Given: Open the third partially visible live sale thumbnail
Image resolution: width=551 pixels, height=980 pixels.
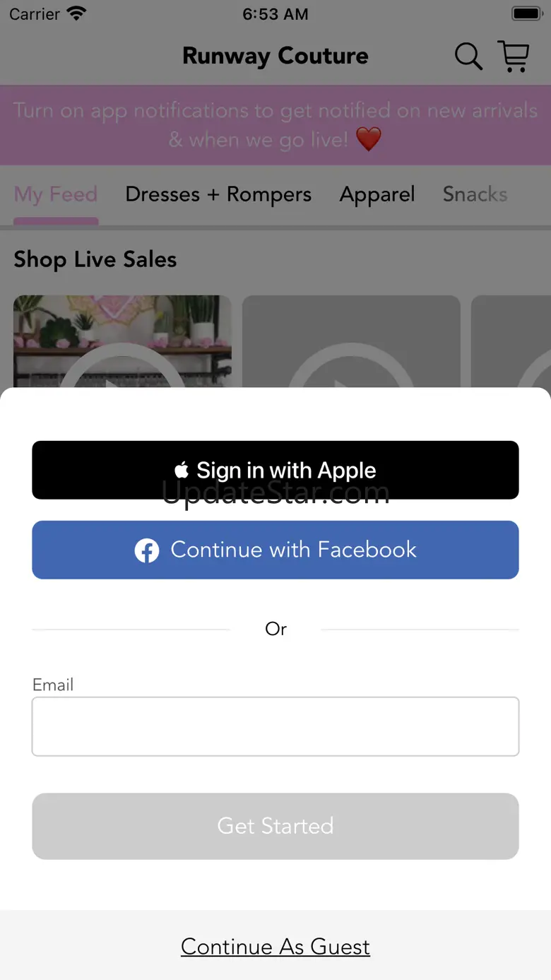Looking at the screenshot, I should tap(511, 341).
